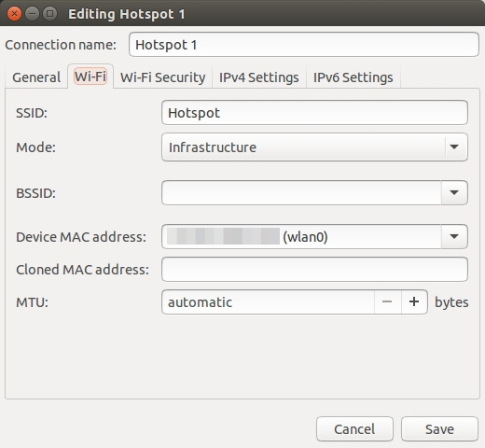The image size is (485, 448).
Task: Click the MTU plus increment button
Action: (x=414, y=301)
